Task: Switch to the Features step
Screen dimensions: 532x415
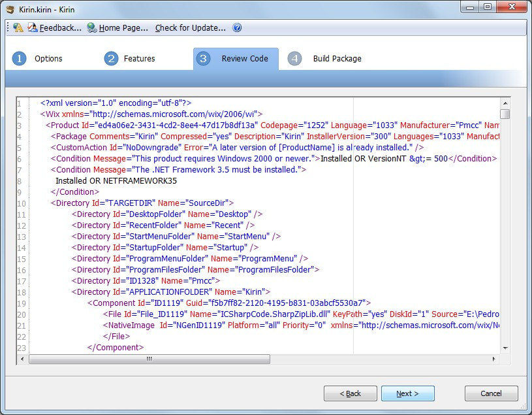Action: pyautogui.click(x=139, y=58)
